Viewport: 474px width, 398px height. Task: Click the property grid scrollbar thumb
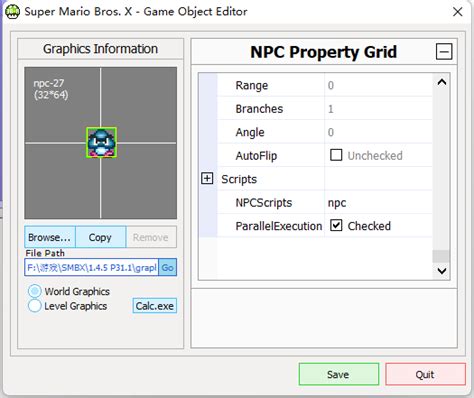pos(441,256)
